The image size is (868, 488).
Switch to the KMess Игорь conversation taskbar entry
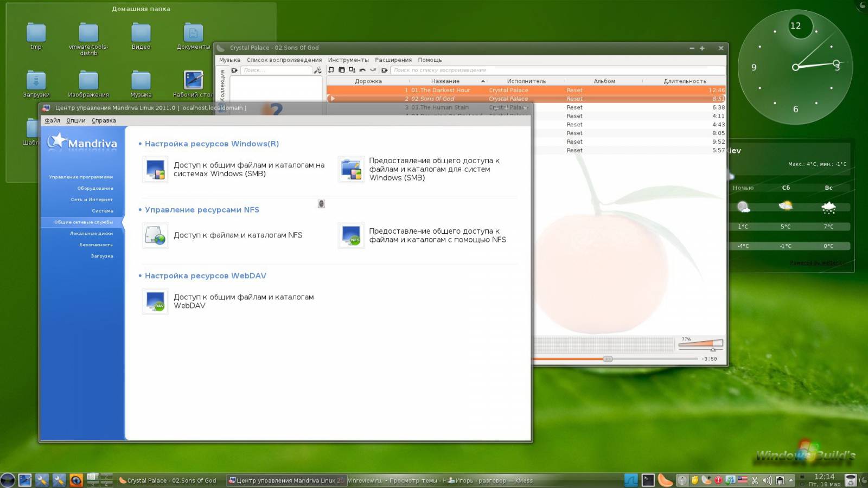click(491, 480)
